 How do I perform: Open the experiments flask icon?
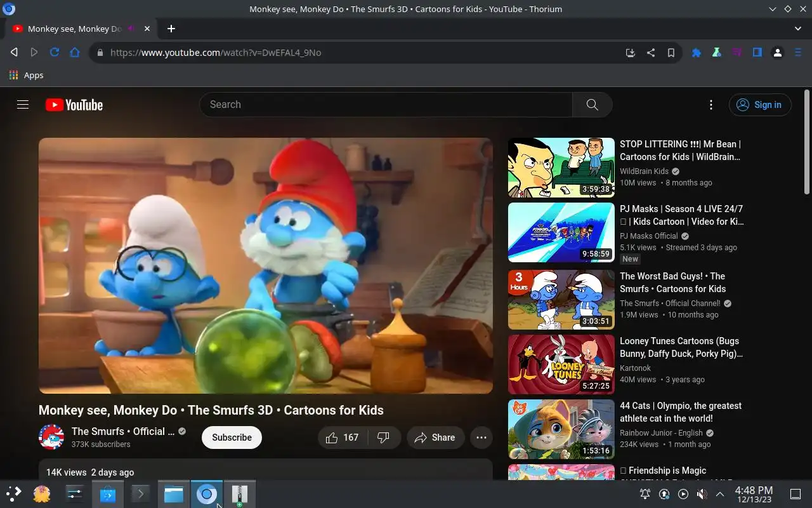tap(717, 53)
